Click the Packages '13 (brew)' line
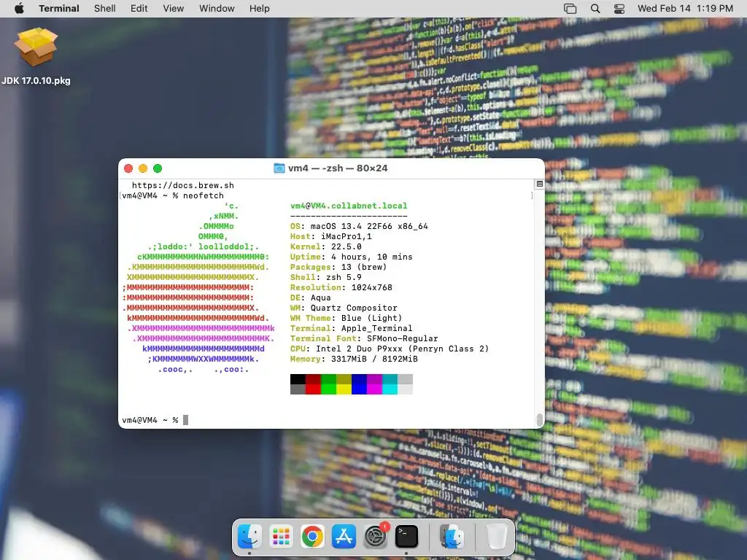The width and height of the screenshot is (747, 560). [338, 267]
